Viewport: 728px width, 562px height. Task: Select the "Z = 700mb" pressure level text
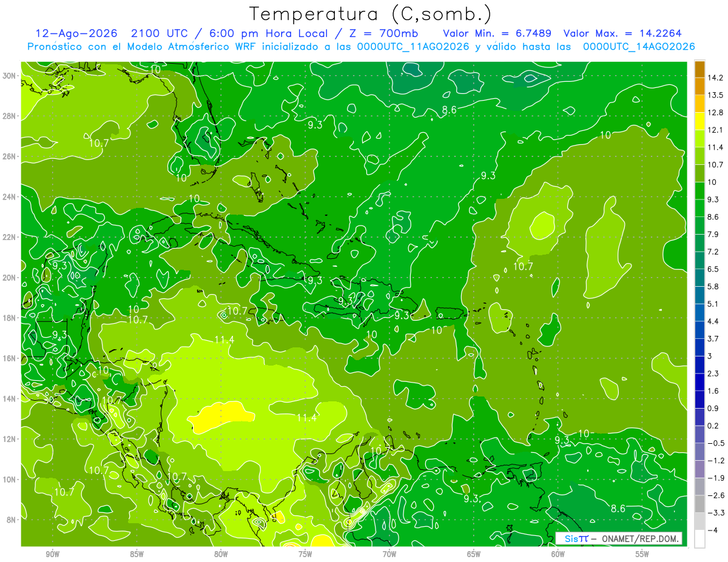385,33
